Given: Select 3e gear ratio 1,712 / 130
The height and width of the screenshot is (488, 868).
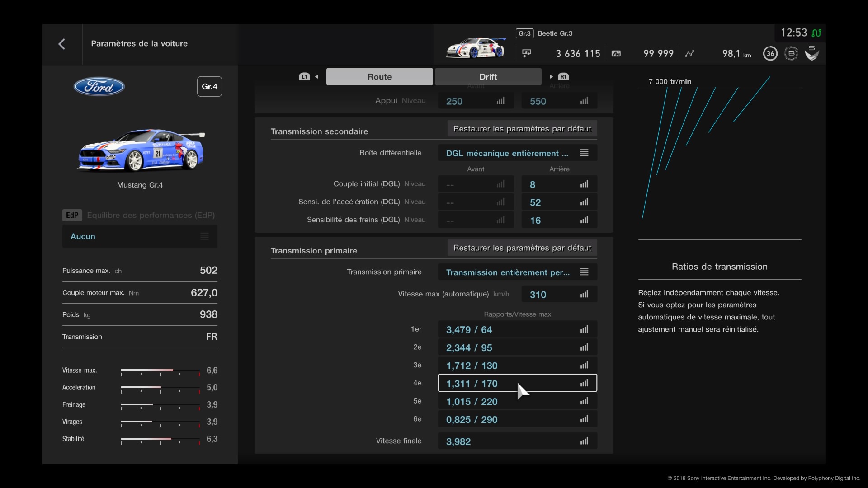Looking at the screenshot, I should point(518,365).
